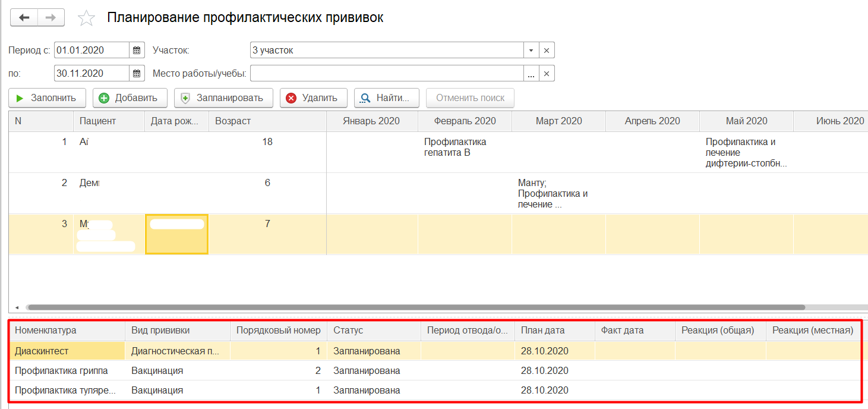Viewport: 868px width, 409px height.
Task: Add page to favorites with star icon
Action: click(87, 18)
